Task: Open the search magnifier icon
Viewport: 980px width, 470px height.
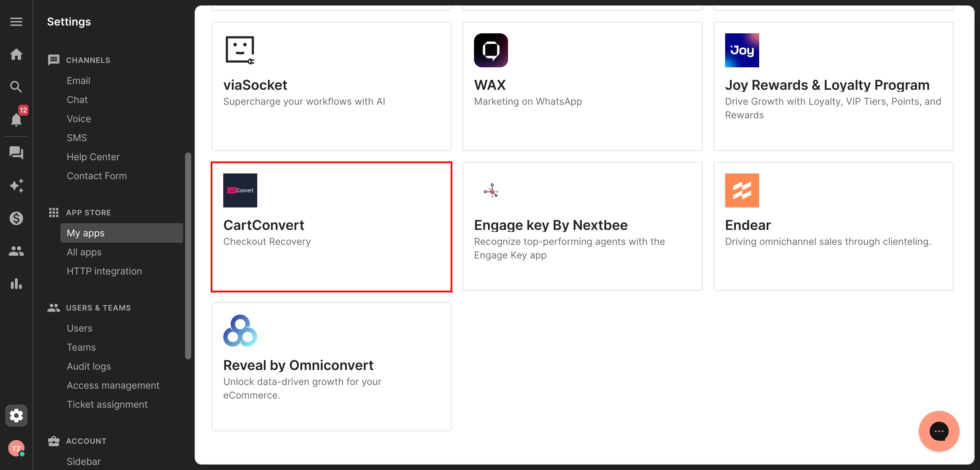Action: pyautogui.click(x=16, y=87)
